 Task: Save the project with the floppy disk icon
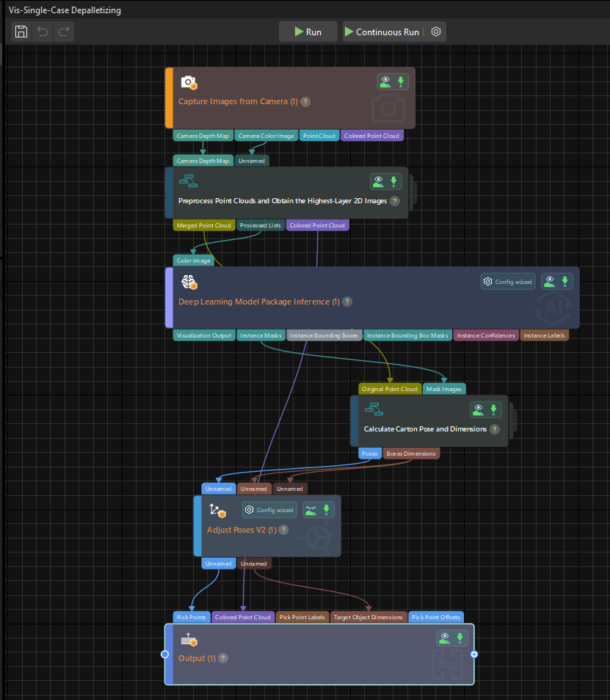coord(21,32)
